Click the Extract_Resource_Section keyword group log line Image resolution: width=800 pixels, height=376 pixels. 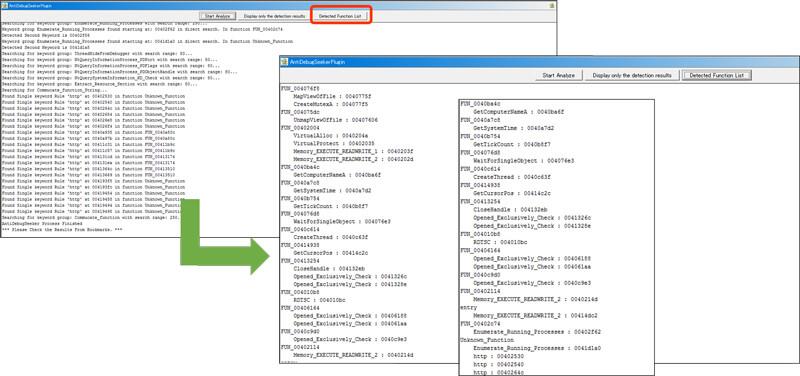[x=99, y=84]
